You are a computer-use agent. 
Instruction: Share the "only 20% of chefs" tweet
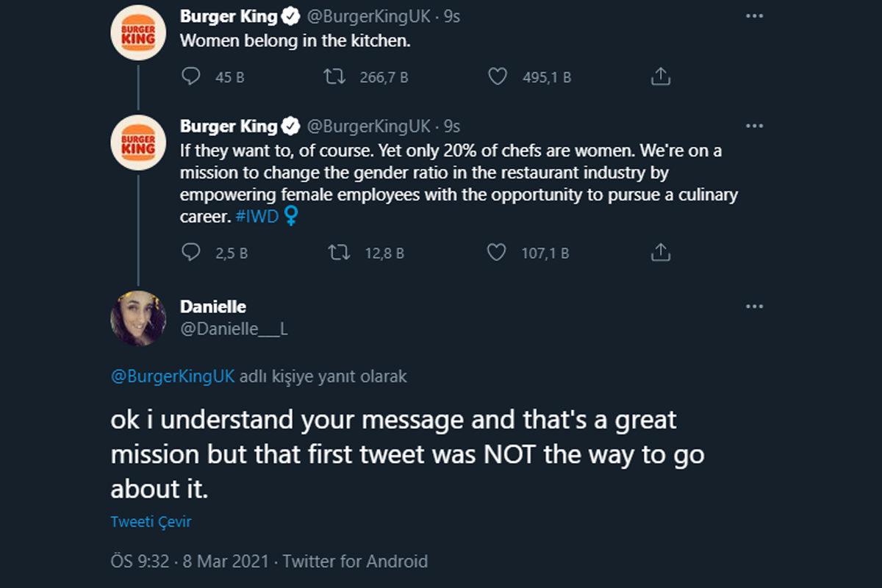pyautogui.click(x=661, y=253)
